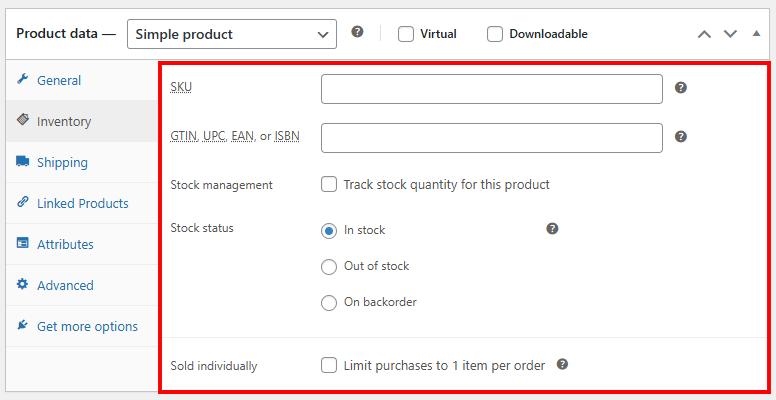Click the Get more options link
This screenshot has height=400, width=776.
point(87,326)
